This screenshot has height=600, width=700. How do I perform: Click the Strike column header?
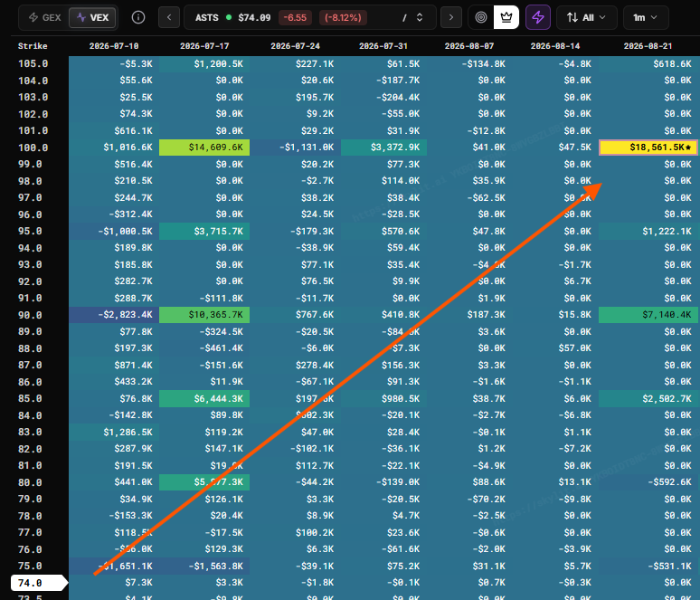point(33,46)
